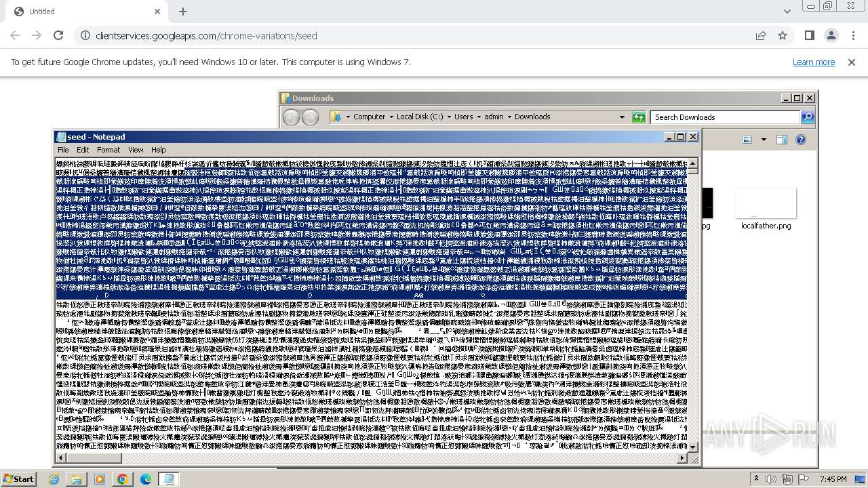This screenshot has width=868, height=488.
Task: Open the Notepad Help menu
Action: [158, 150]
